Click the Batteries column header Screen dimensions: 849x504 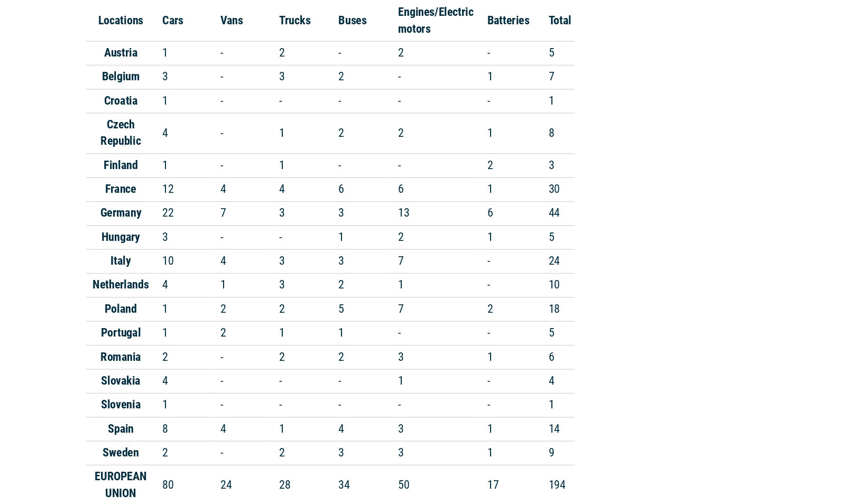[508, 20]
